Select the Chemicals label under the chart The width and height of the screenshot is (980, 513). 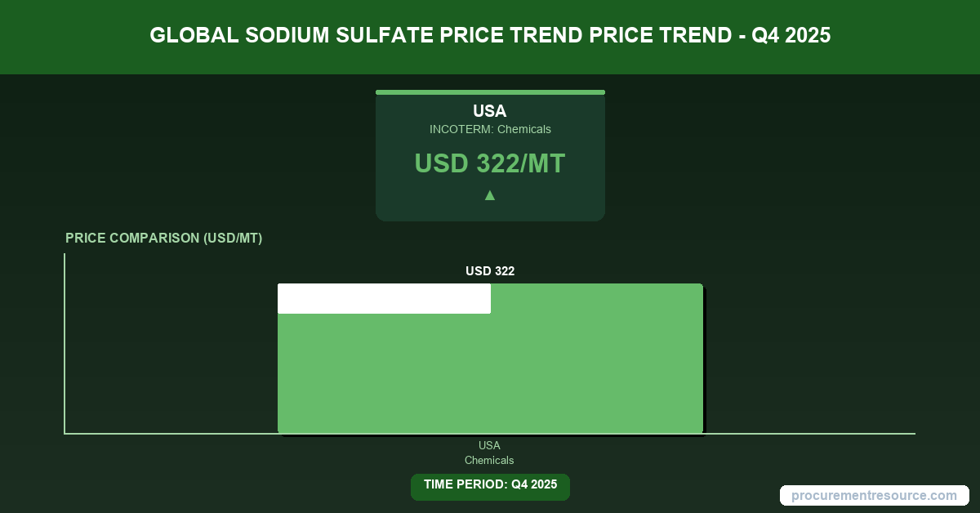[489, 460]
